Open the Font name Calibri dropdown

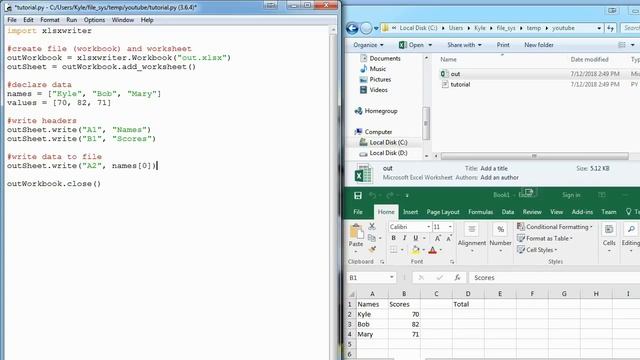pyautogui.click(x=429, y=227)
